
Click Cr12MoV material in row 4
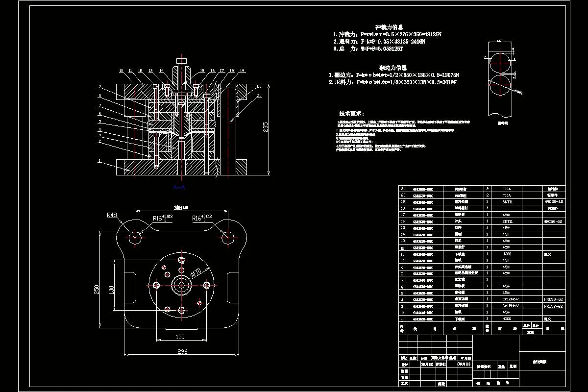click(x=510, y=298)
